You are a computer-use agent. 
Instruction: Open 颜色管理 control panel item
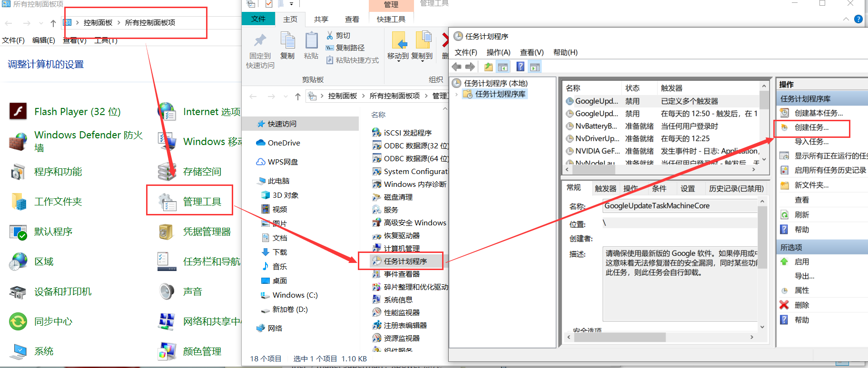point(190,351)
